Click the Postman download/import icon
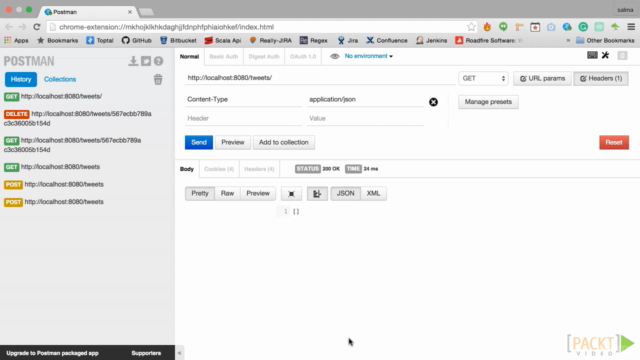 pyautogui.click(x=133, y=61)
